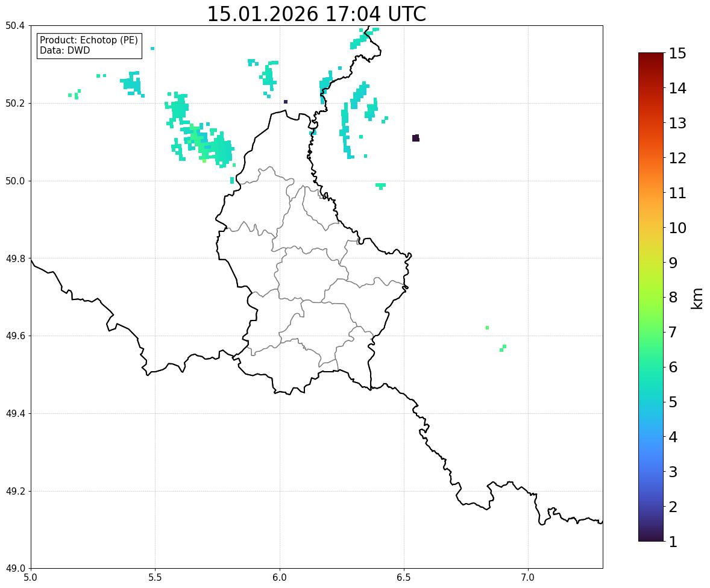This screenshot has width=710, height=588.
Task: Click the colorbar tick label 10
Action: coord(677,228)
